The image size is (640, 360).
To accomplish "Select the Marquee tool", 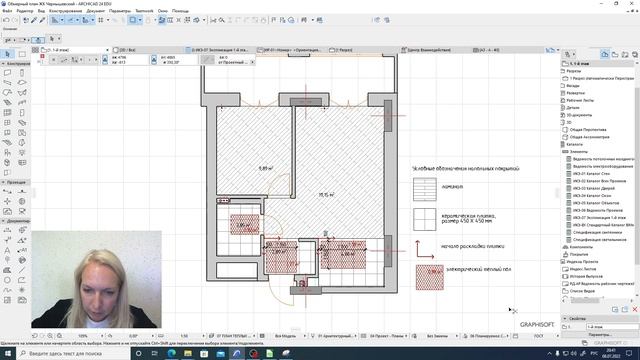I will point(22,54).
